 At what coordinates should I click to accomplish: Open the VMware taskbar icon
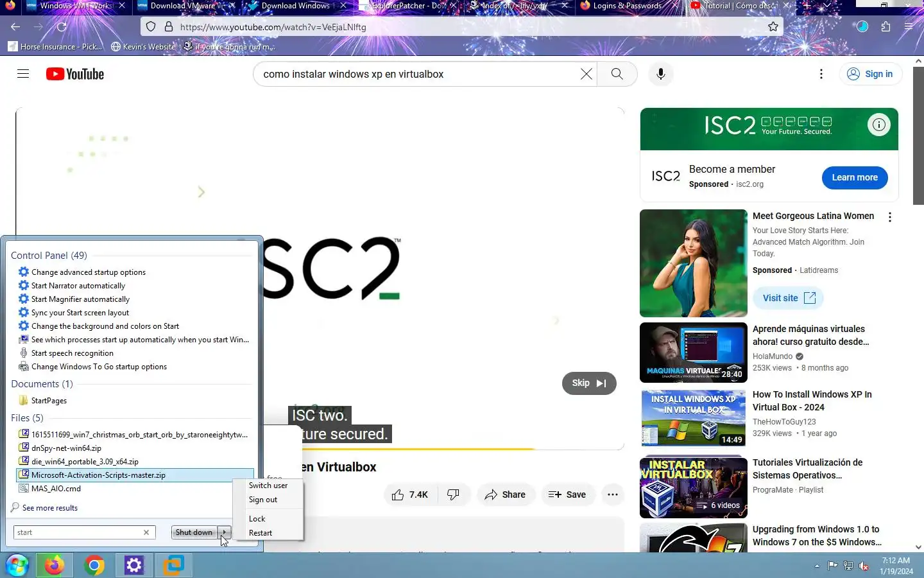tap(173, 565)
